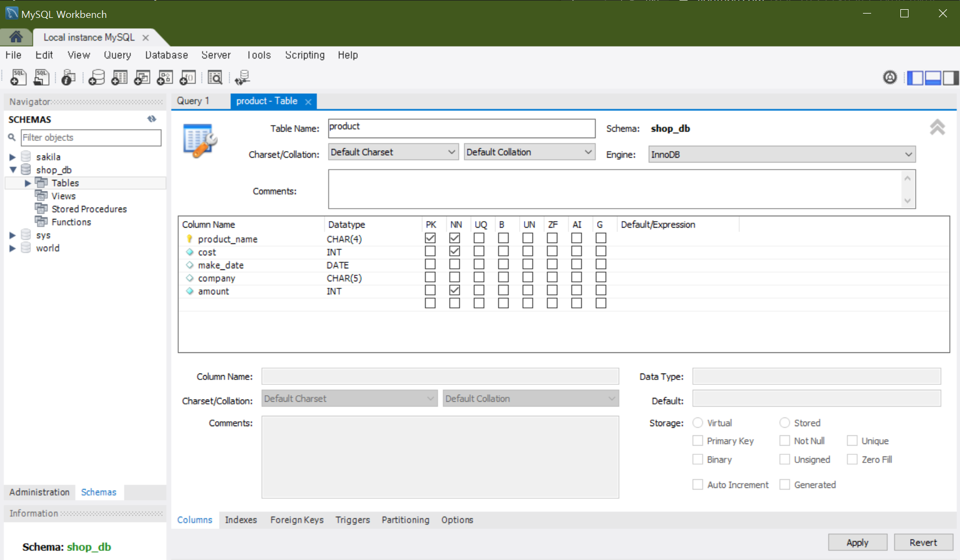The height and width of the screenshot is (560, 960).
Task: Switch to the Indexes tab
Action: point(241,520)
